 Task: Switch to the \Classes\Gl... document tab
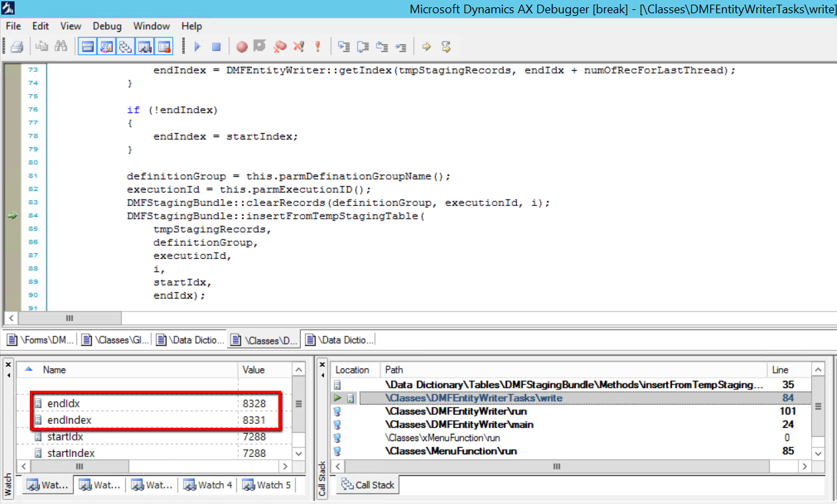(115, 340)
